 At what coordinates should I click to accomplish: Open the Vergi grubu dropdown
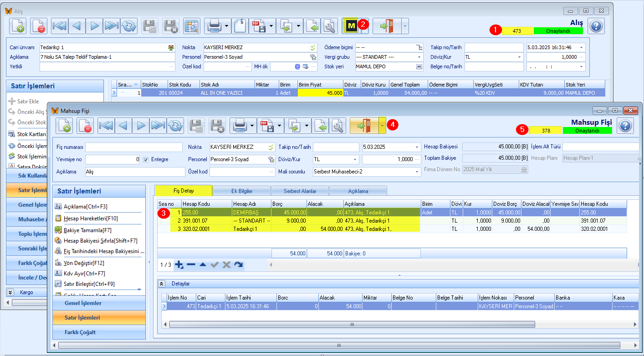(x=419, y=57)
